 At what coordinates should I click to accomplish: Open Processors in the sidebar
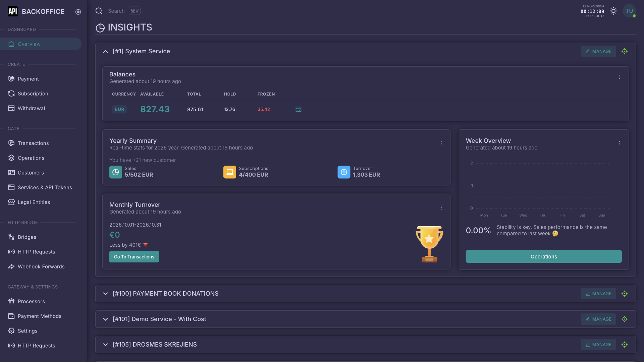click(x=41, y=301)
